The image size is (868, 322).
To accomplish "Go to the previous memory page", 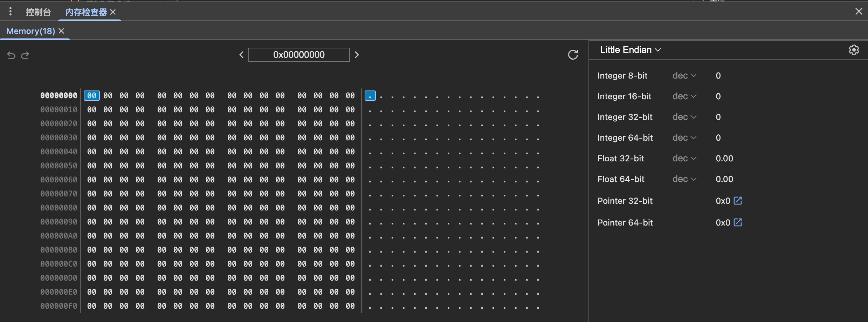I will click(241, 55).
